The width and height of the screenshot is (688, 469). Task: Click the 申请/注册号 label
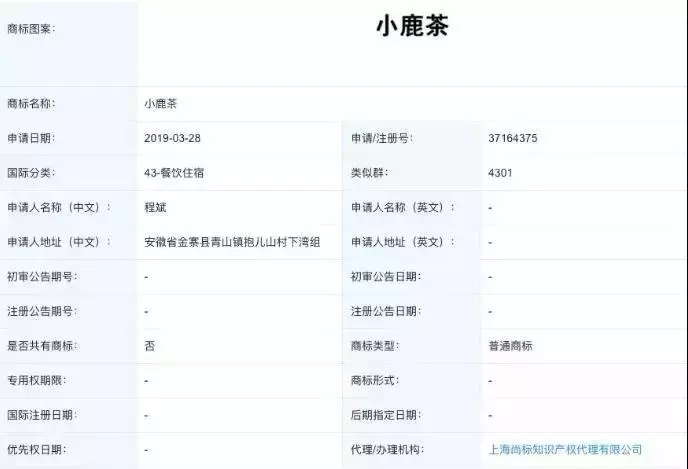pos(382,138)
